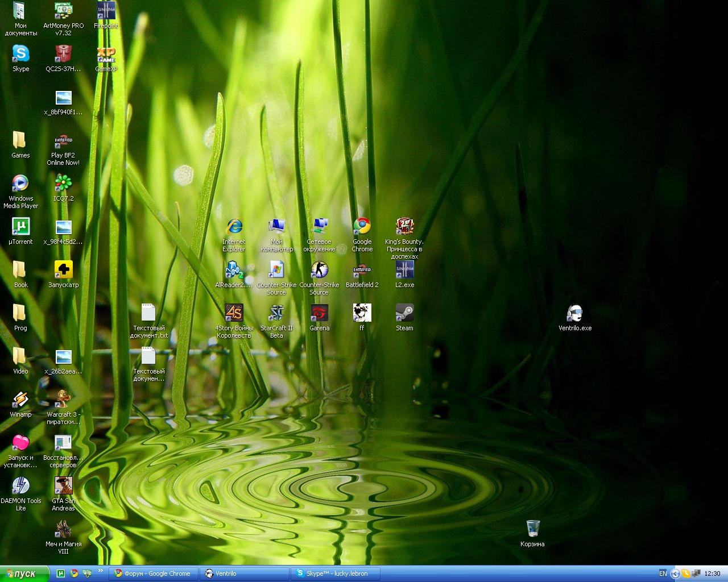Select the x_98f4c5d2 image file
The width and height of the screenshot is (728, 582).
(63, 231)
